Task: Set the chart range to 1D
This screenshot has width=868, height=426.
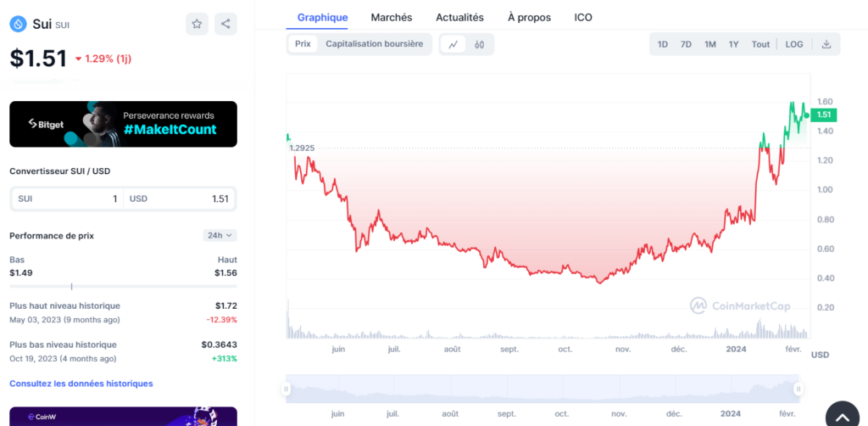Action: (x=662, y=44)
